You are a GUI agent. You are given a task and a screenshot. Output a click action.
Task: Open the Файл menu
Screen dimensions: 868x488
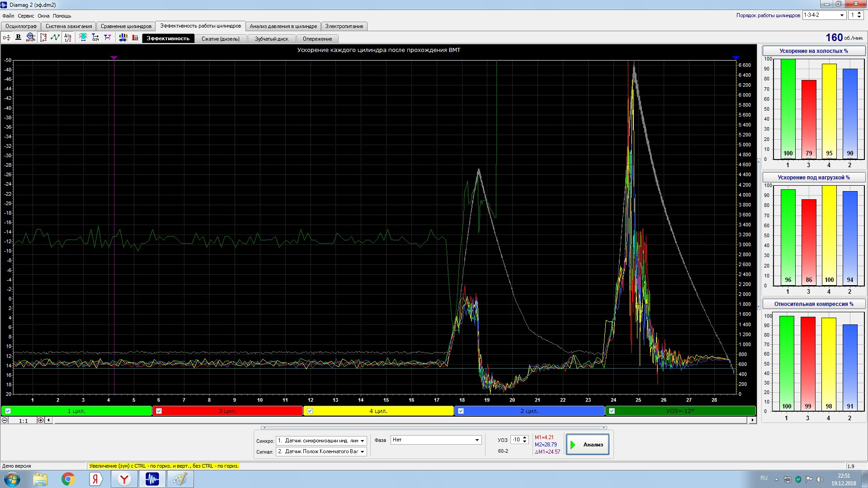[x=8, y=16]
